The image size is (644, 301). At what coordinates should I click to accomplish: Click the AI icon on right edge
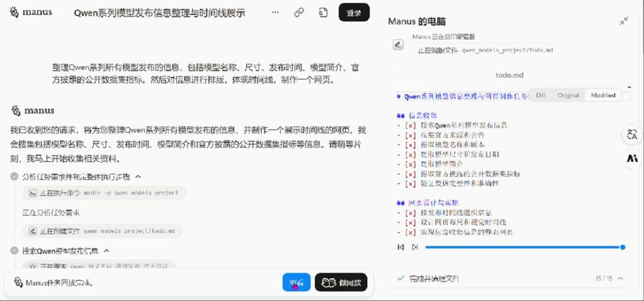point(631,158)
